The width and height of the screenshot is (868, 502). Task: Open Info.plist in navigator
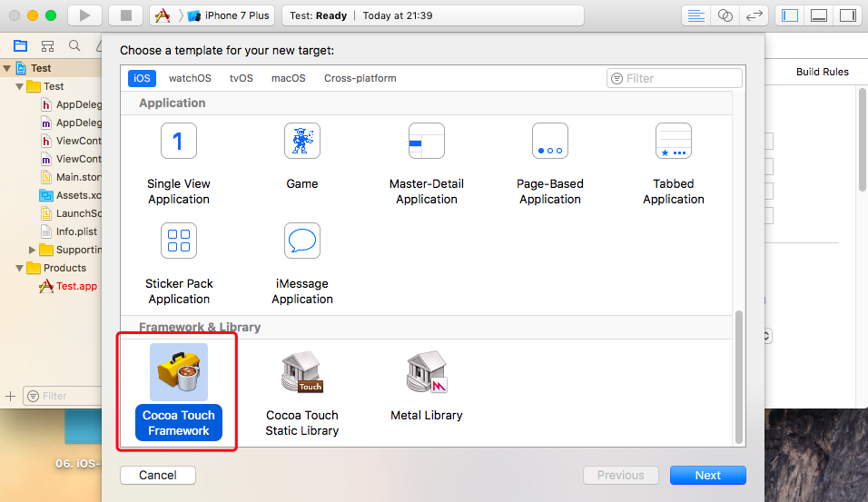pos(69,231)
